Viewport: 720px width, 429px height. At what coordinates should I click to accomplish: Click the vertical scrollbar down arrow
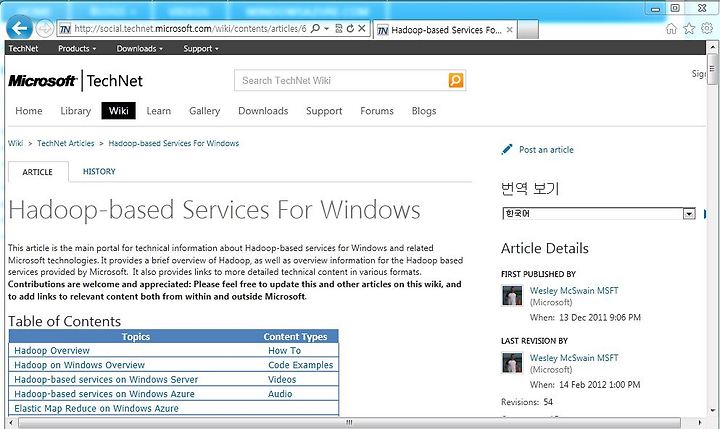[713, 411]
